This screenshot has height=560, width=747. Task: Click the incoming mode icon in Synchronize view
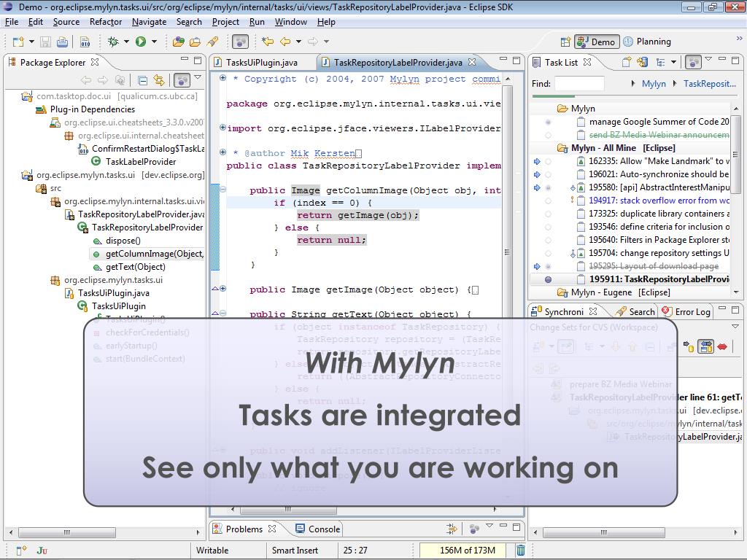point(689,346)
